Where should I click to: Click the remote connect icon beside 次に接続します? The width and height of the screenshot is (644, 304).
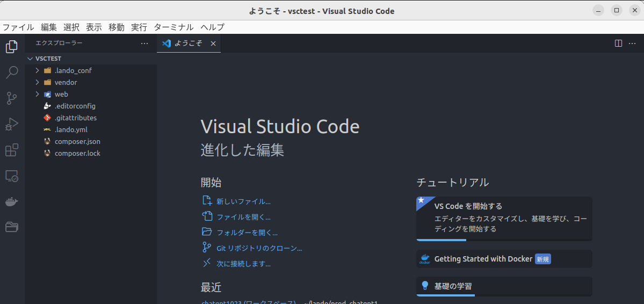[207, 263]
